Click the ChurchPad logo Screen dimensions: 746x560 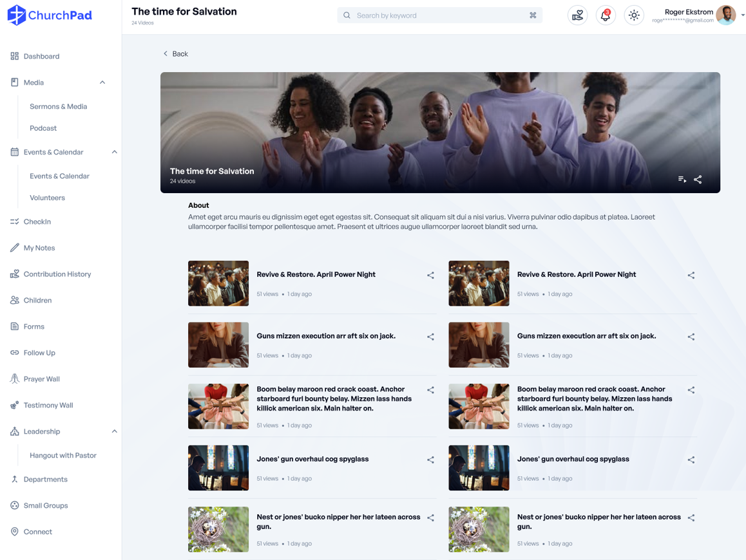[50, 15]
